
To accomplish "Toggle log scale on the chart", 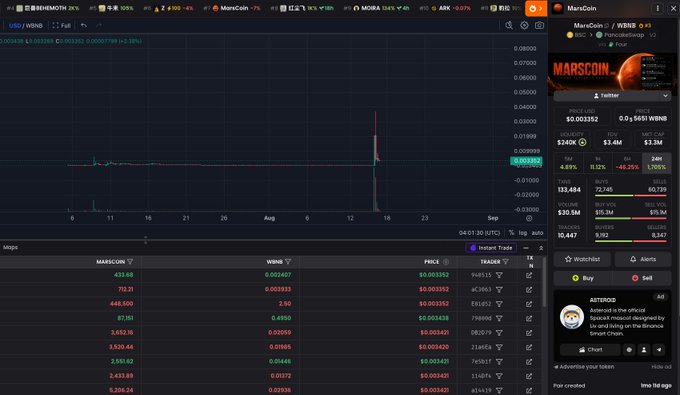I will (x=523, y=233).
